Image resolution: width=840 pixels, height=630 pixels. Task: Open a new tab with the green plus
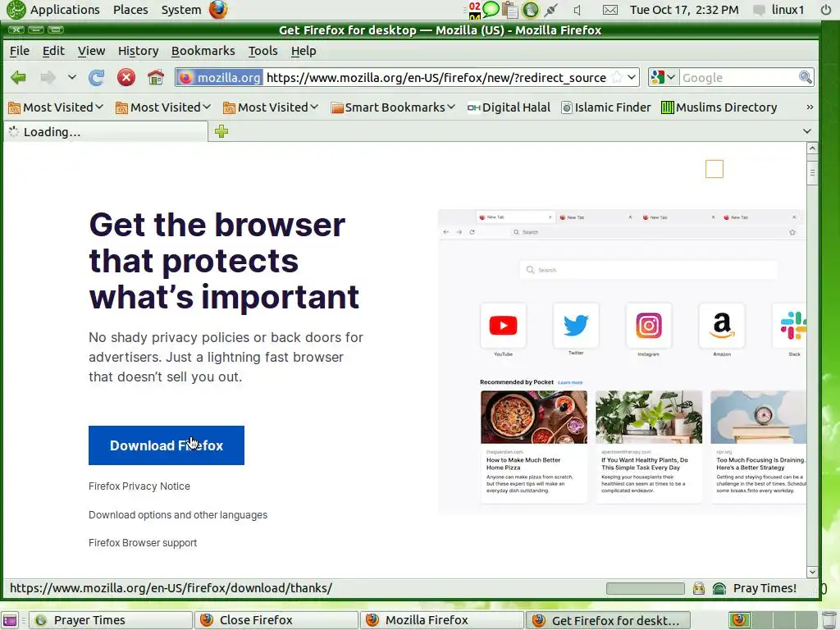click(221, 131)
